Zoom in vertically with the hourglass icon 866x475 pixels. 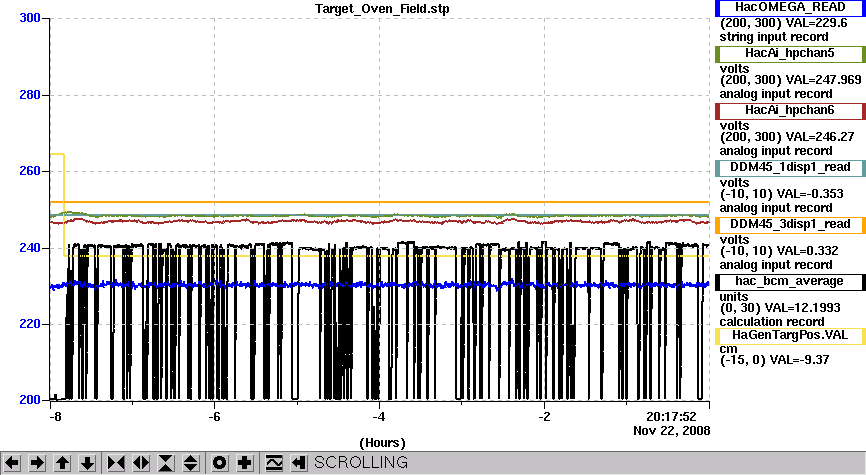pyautogui.click(x=166, y=462)
